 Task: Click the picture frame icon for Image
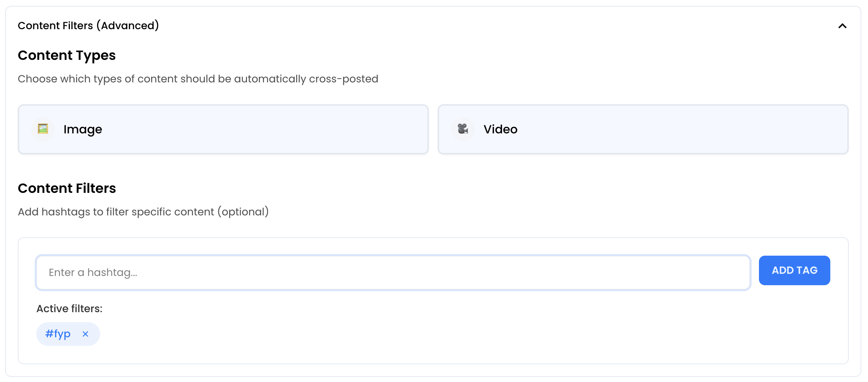tap(43, 129)
